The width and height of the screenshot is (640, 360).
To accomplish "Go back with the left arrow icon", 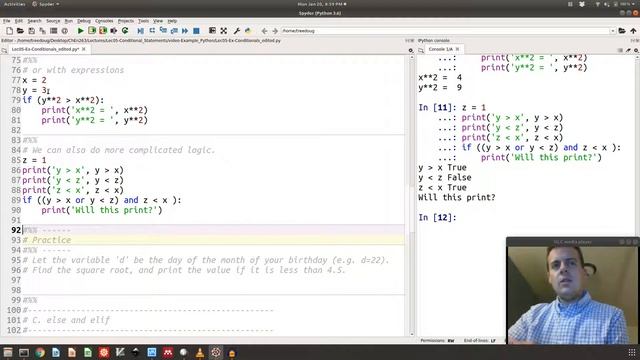I will click(264, 31).
